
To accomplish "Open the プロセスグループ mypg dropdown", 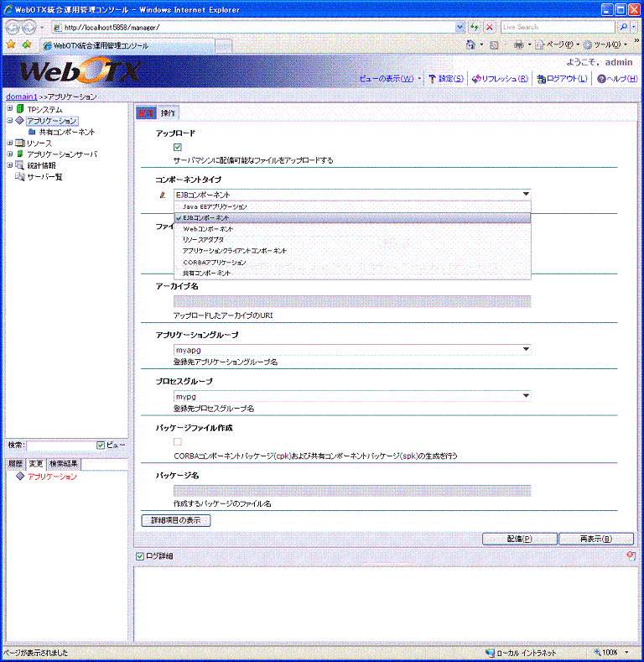I will 526,395.
